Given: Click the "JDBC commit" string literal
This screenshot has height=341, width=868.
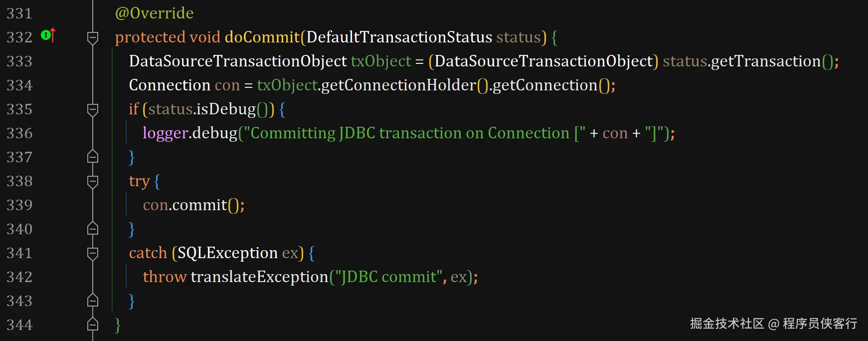Looking at the screenshot, I should [x=388, y=277].
